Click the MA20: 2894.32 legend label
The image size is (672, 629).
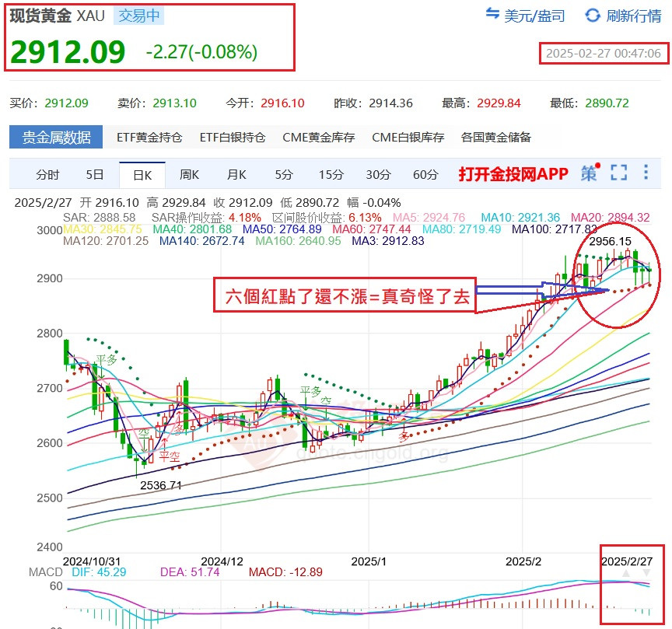coord(610,217)
